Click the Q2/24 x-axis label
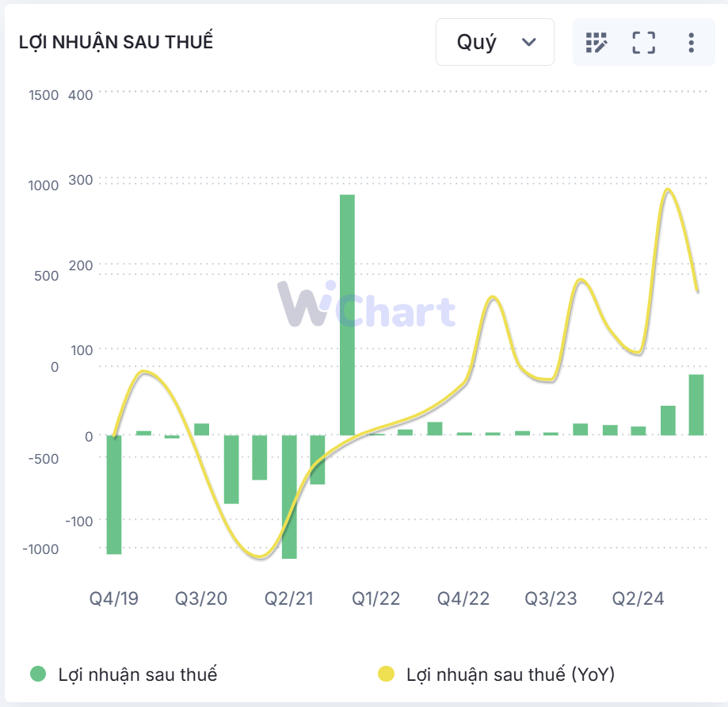 point(638,598)
